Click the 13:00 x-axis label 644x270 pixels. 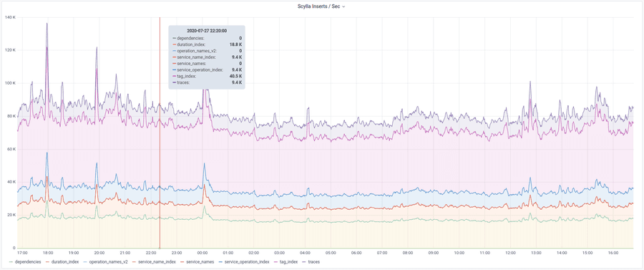pos(537,253)
